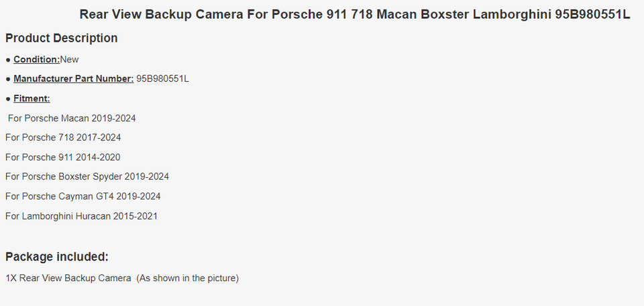Click the Porsche 718 2017-2024 fitment line

[x=63, y=138]
